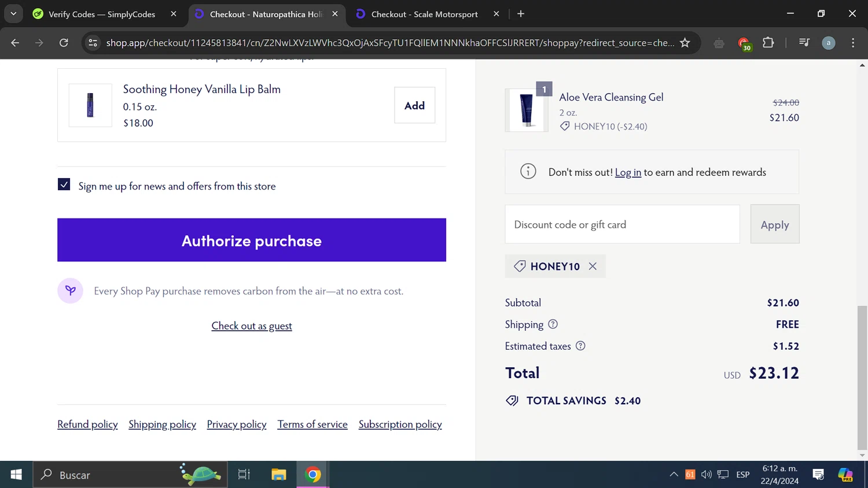The width and height of the screenshot is (868, 488).
Task: Click the Total Savings tag icon
Action: point(512,401)
